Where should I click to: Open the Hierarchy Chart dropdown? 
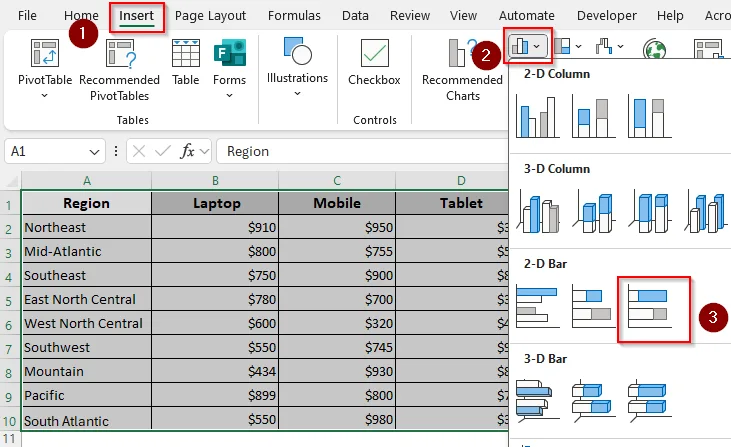tap(567, 46)
